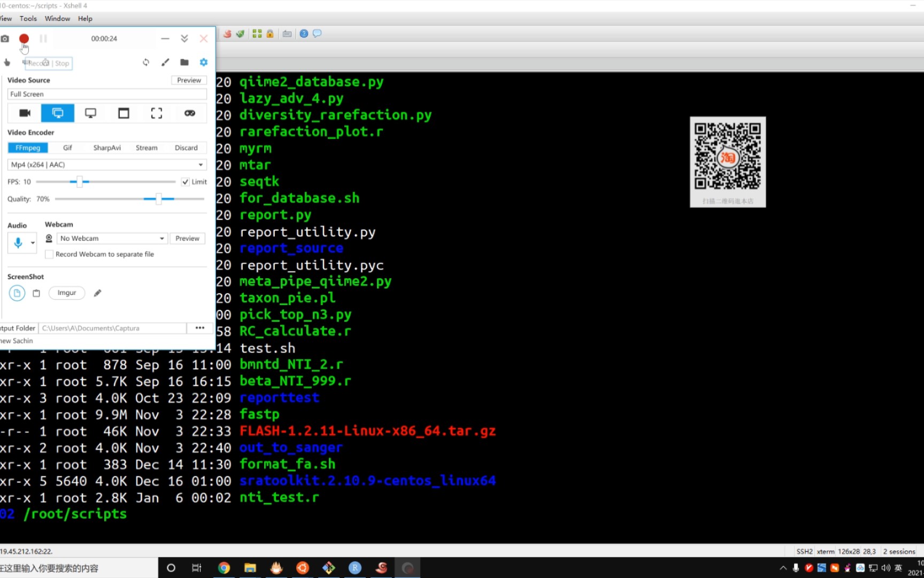
Task: Click the output folder path field
Action: tap(112, 328)
